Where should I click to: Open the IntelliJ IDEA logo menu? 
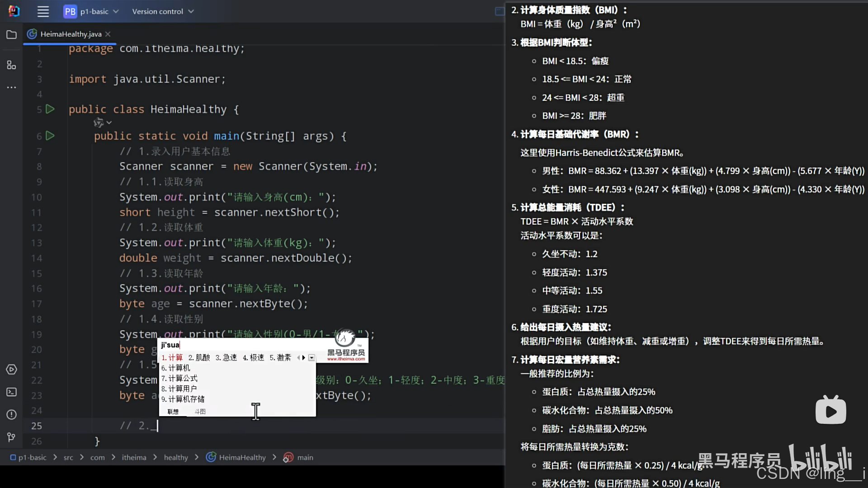(x=14, y=11)
